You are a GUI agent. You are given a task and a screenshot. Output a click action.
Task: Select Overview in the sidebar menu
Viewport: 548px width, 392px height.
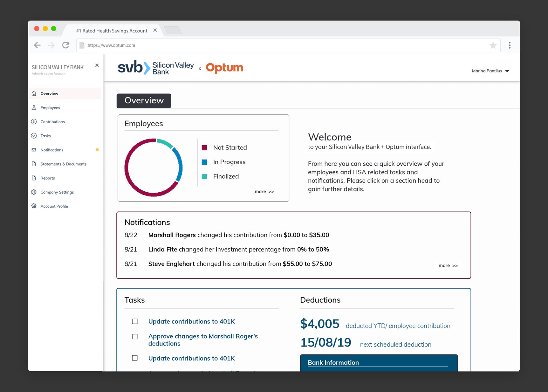[65, 94]
